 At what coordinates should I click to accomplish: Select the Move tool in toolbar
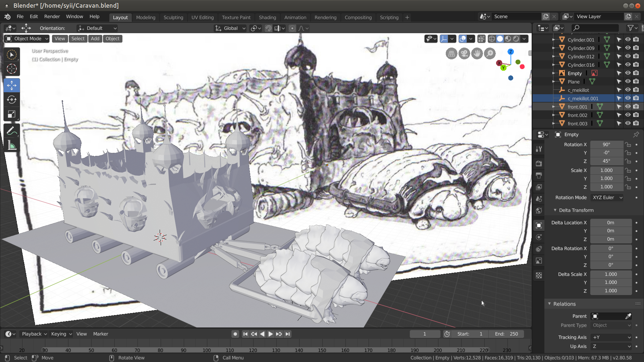click(12, 85)
